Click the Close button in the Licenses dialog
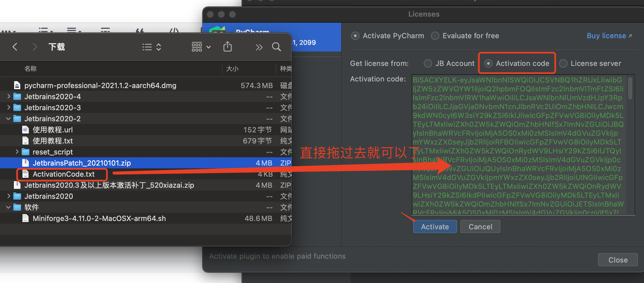Screen dimensions: 644x283 (x=618, y=260)
